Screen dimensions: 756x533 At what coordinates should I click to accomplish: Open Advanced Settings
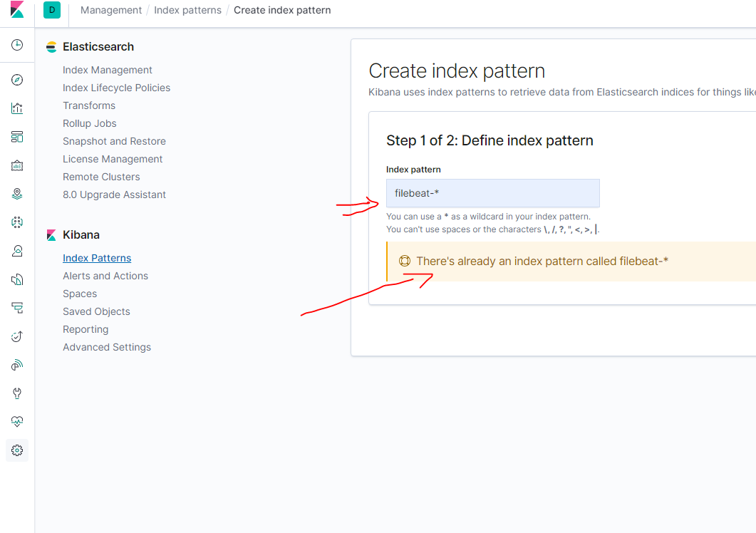(x=107, y=347)
